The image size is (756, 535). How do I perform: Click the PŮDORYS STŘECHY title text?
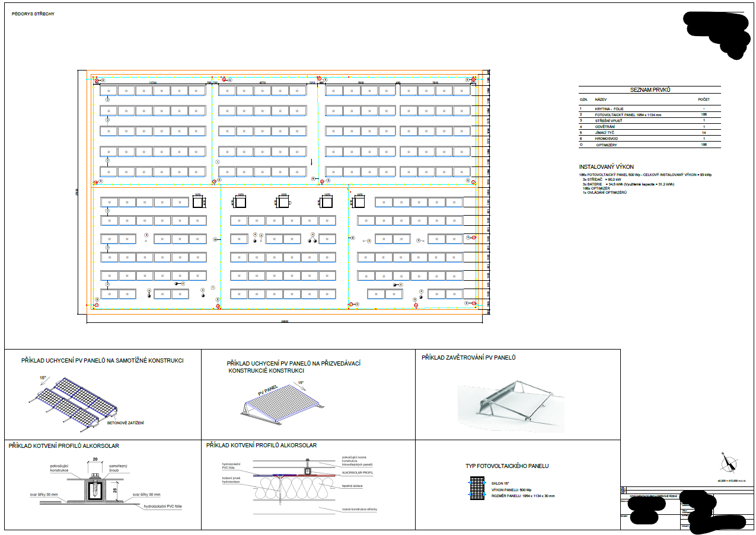(x=33, y=14)
